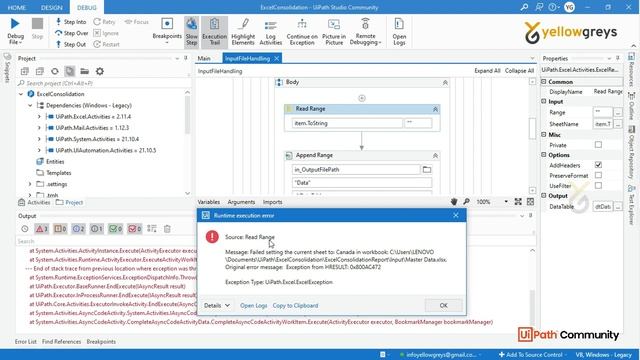Viewport: 640px width, 360px height.
Task: Toggle the Slow Step option
Action: tap(191, 32)
